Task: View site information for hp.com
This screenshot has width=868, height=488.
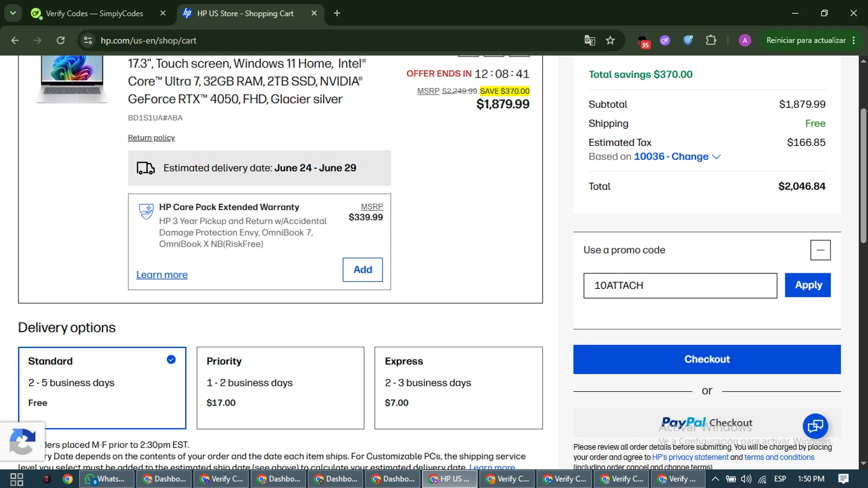Action: click(88, 41)
